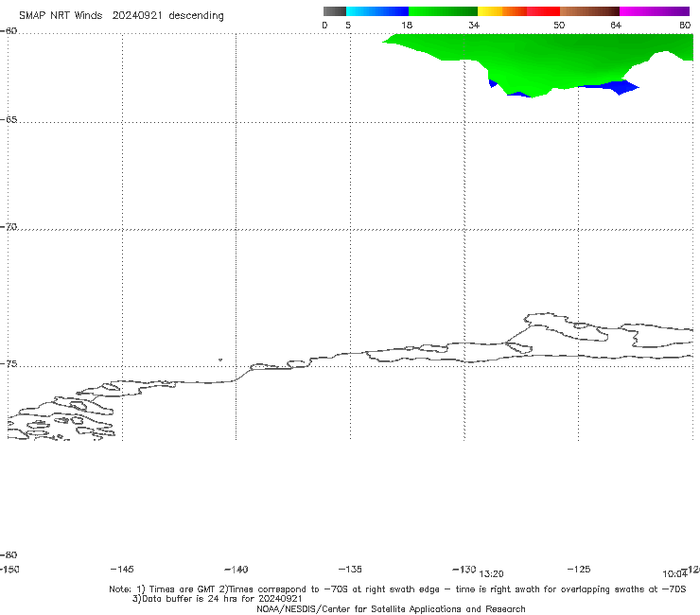Click the latitude label '-80'

point(9,554)
